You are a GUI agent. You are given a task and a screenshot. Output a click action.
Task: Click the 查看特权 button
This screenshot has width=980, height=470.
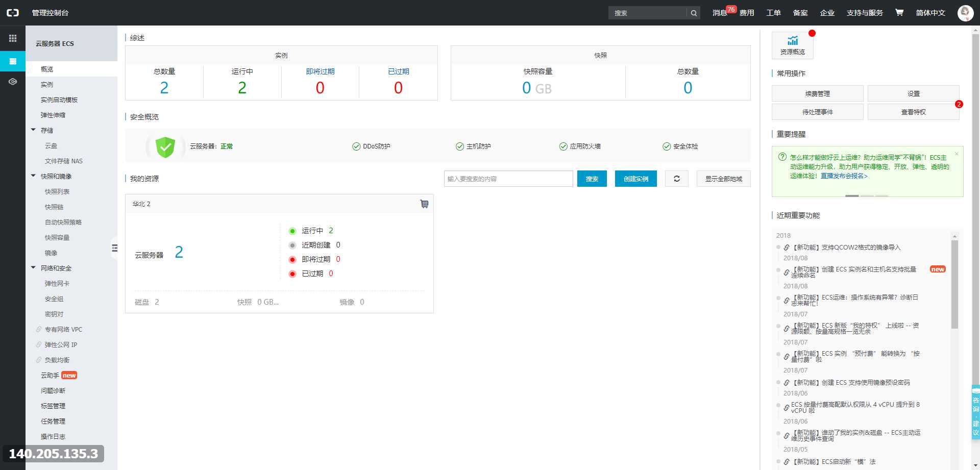coord(914,112)
